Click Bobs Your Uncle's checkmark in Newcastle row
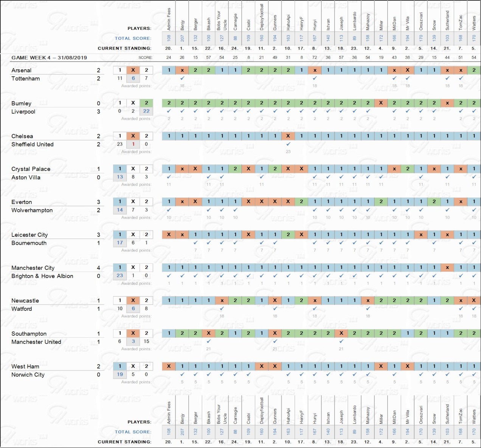The height and width of the screenshot is (448, 481). [222, 308]
